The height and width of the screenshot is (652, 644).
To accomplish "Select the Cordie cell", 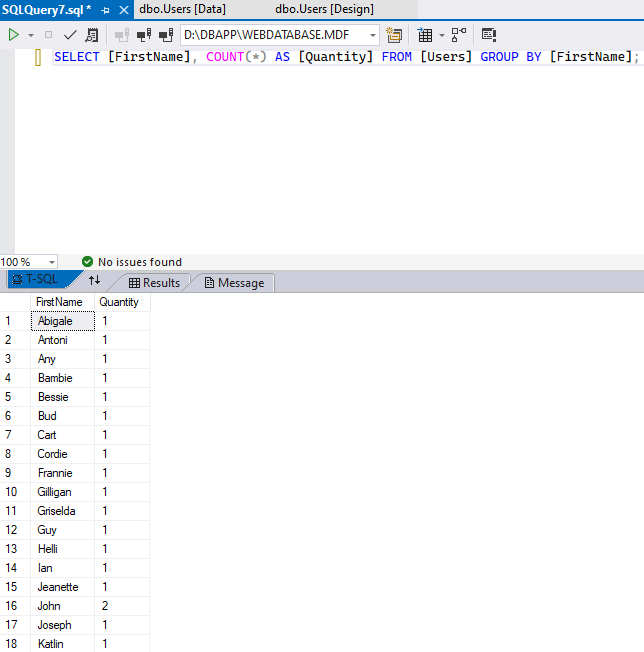I will tap(63, 454).
